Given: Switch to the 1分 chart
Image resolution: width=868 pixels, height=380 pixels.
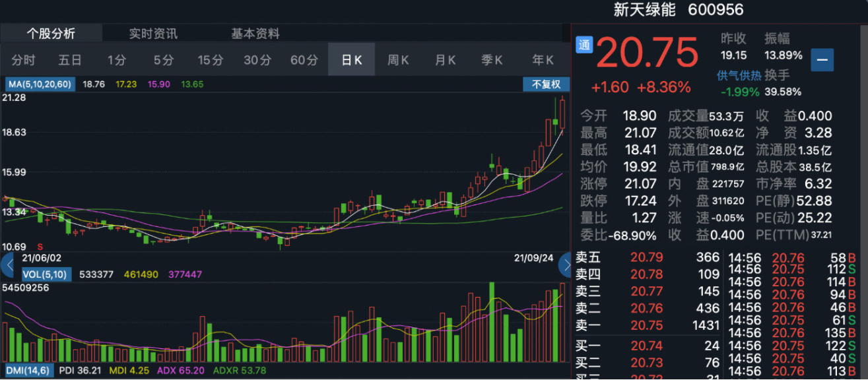Looking at the screenshot, I should click(117, 60).
